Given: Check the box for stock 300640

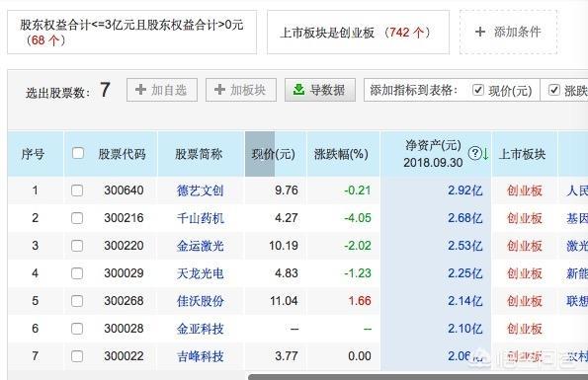Looking at the screenshot, I should 77,190.
